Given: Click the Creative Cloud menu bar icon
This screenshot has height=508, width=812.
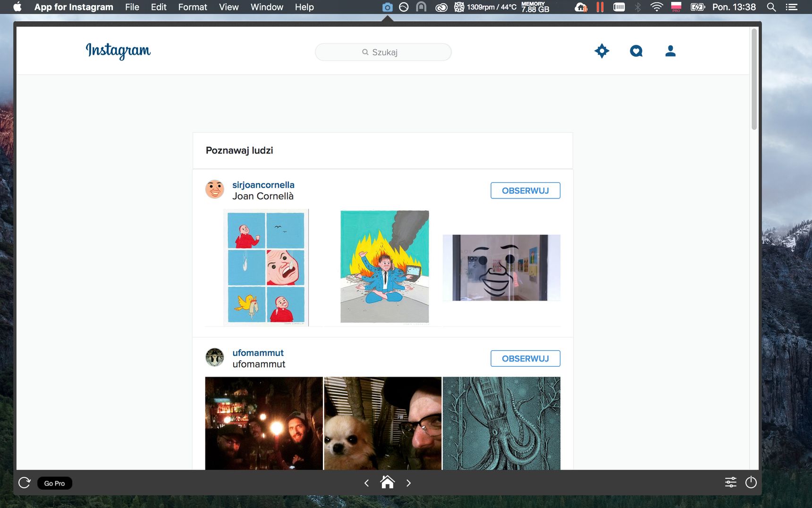Looking at the screenshot, I should [441, 7].
